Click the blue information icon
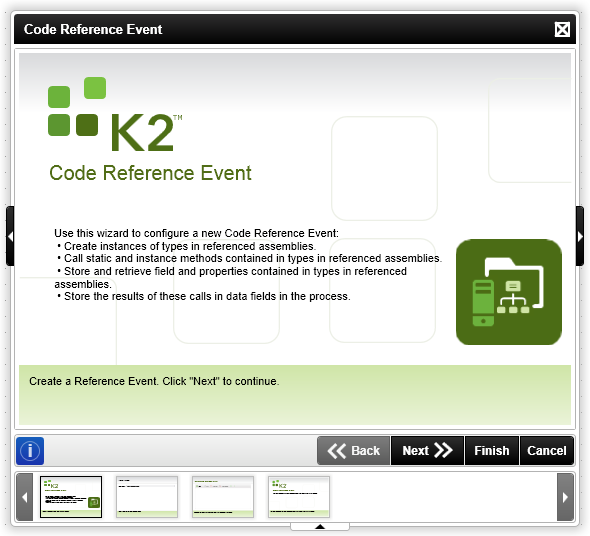The width and height of the screenshot is (590, 536). (30, 451)
